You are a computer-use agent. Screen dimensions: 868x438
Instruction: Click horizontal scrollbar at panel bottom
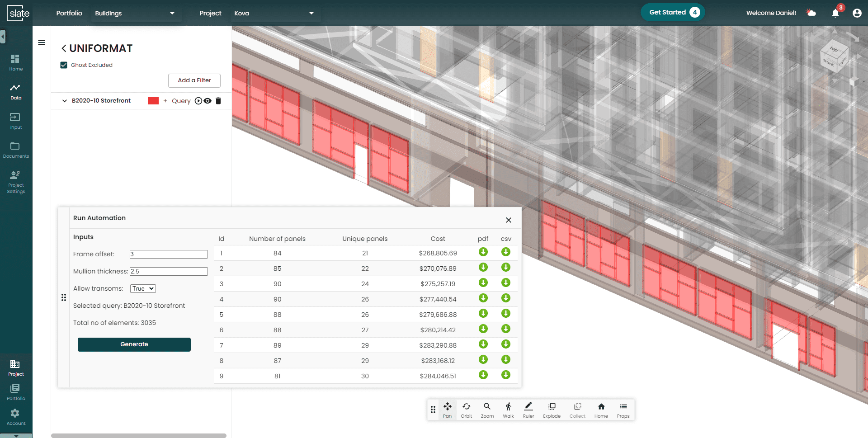(139, 436)
